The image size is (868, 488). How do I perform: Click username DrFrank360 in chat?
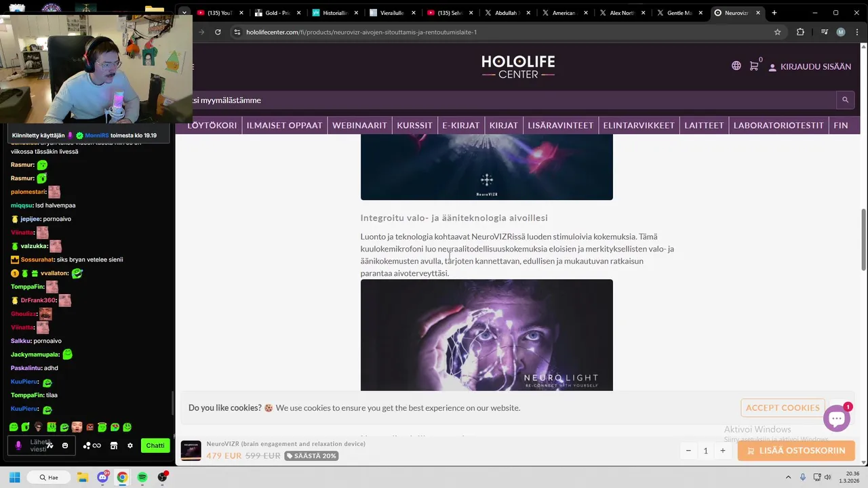tap(37, 300)
